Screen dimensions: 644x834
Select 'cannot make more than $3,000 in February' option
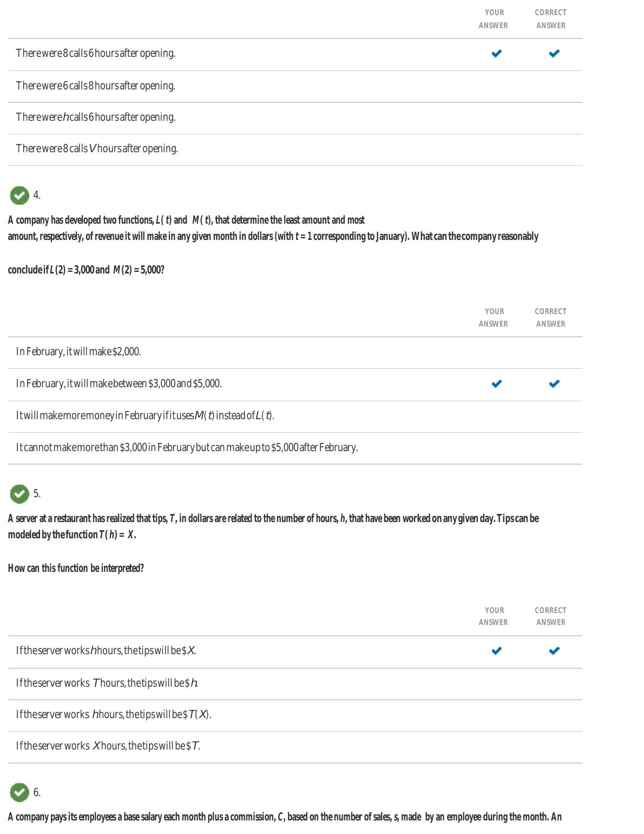[x=187, y=447]
